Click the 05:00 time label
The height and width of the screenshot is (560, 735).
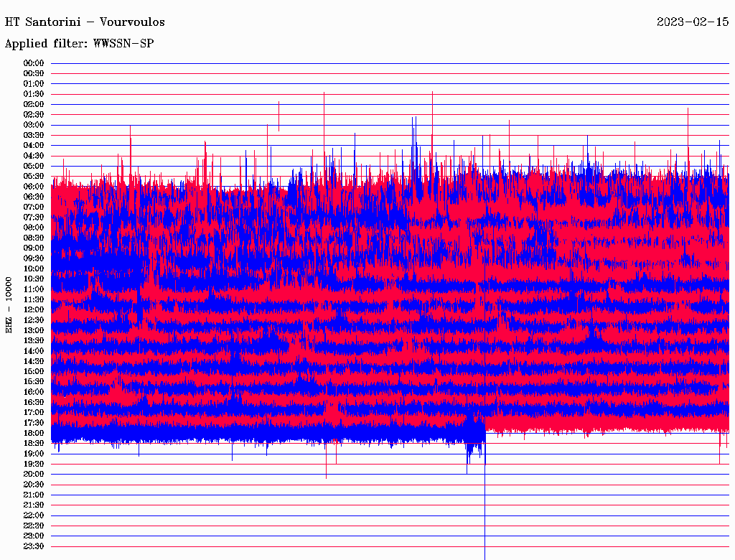coord(34,166)
